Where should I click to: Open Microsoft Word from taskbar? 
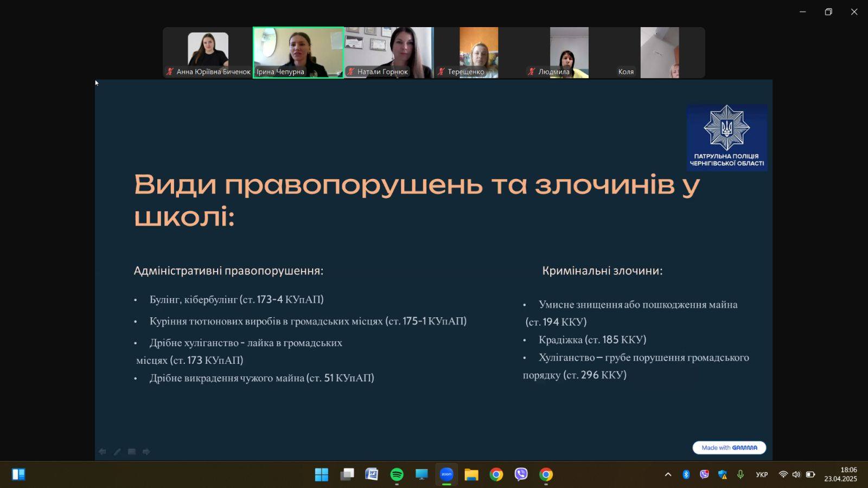372,474
